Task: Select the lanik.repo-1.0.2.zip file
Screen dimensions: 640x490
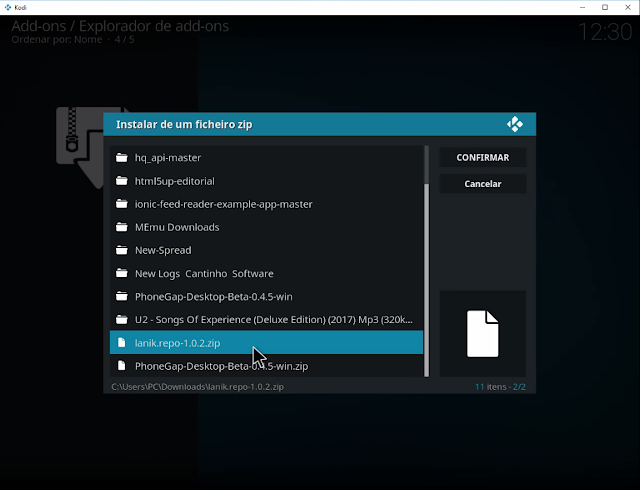Action: (x=267, y=343)
